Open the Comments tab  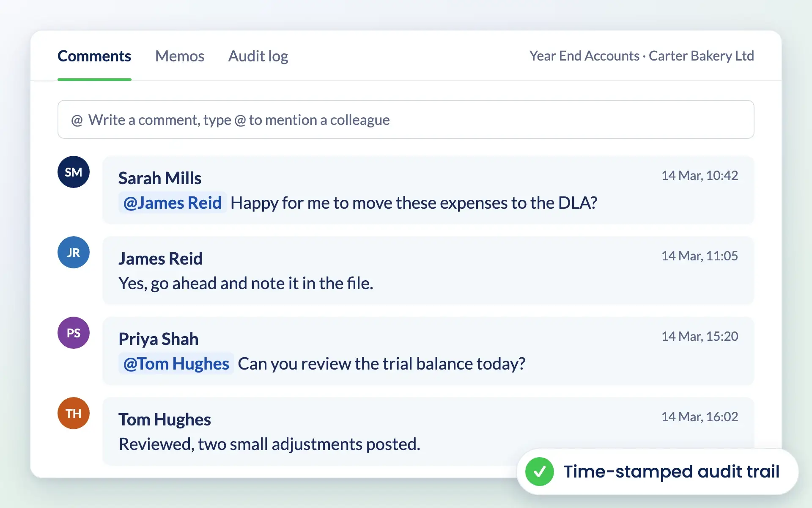(94, 56)
